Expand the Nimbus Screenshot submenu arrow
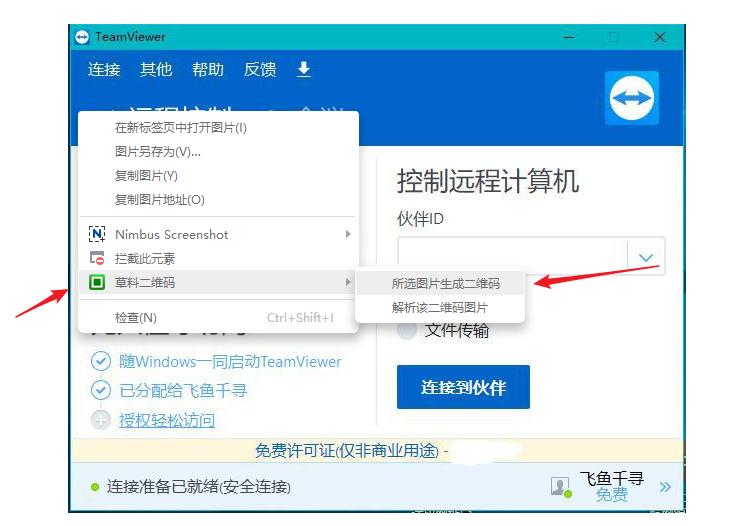Image resolution: width=730 pixels, height=526 pixels. tap(348, 234)
